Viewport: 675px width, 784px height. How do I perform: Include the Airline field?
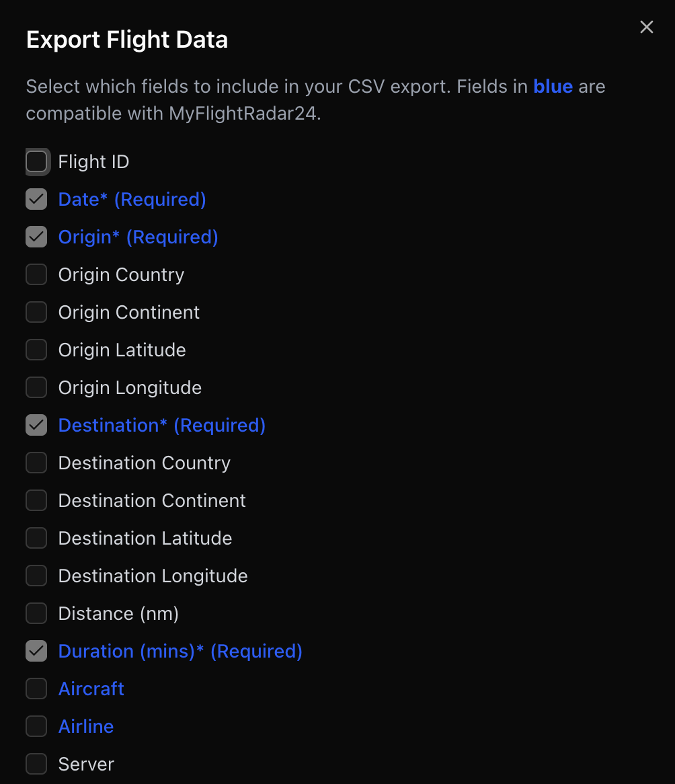click(36, 726)
